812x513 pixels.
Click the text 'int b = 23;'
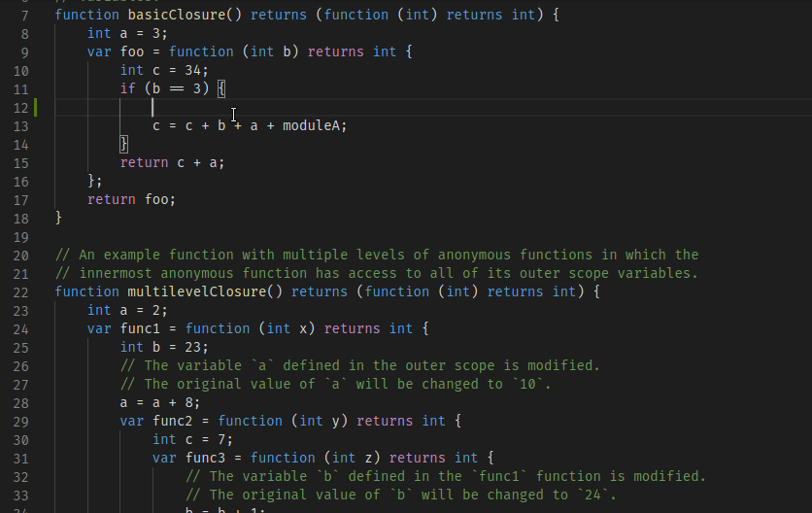coord(164,347)
